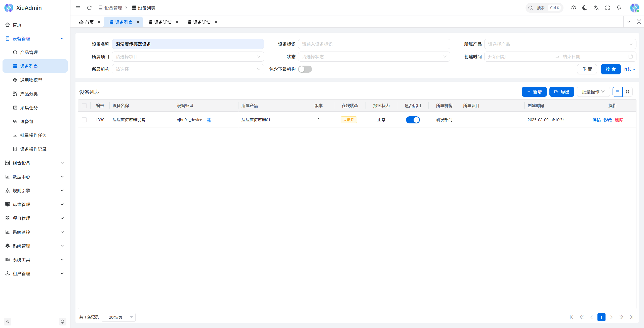Check the row checkbox for device 1330
The image size is (644, 328).
point(84,120)
